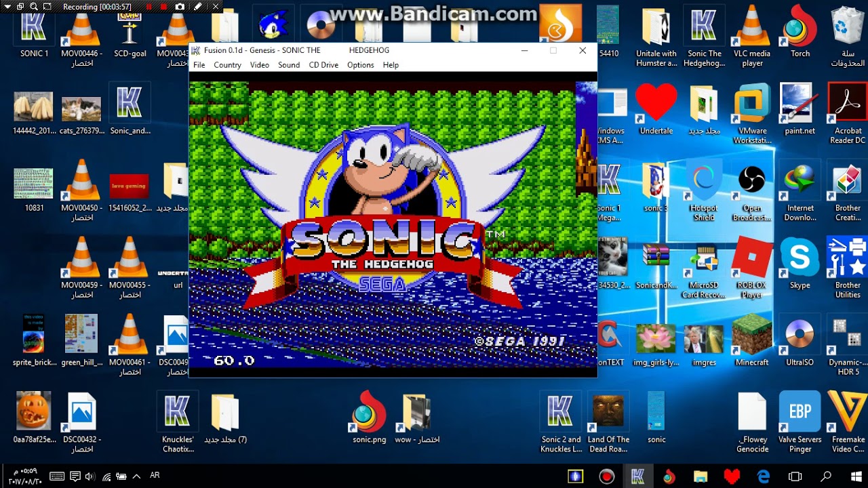Open Microsoft Edge from the taskbar
This screenshot has width=868, height=488.
764,476
